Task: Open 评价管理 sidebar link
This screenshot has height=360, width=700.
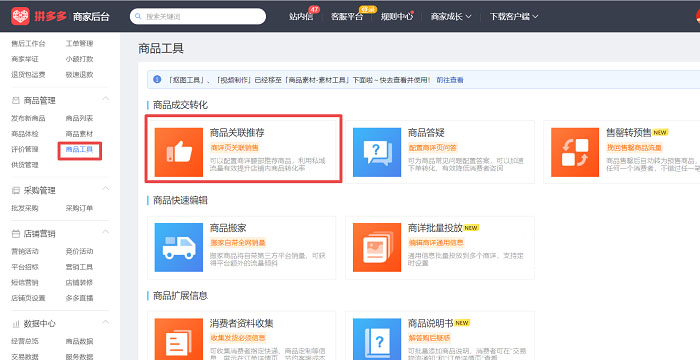Action: pyautogui.click(x=25, y=149)
